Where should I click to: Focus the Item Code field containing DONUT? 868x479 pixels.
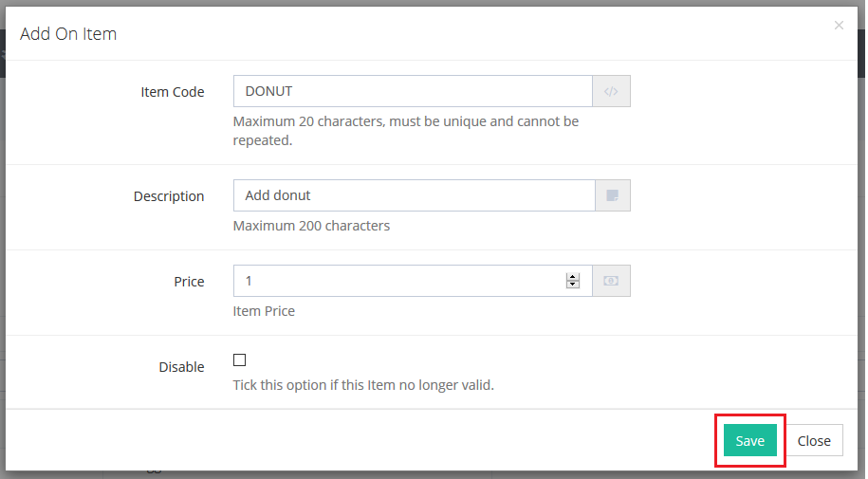(x=413, y=92)
